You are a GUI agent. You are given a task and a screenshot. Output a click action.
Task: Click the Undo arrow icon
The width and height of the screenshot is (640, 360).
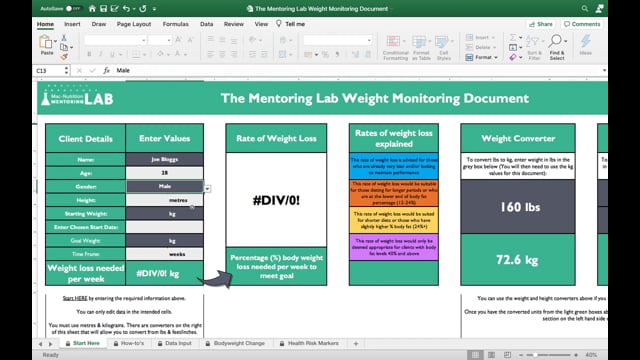tap(126, 9)
